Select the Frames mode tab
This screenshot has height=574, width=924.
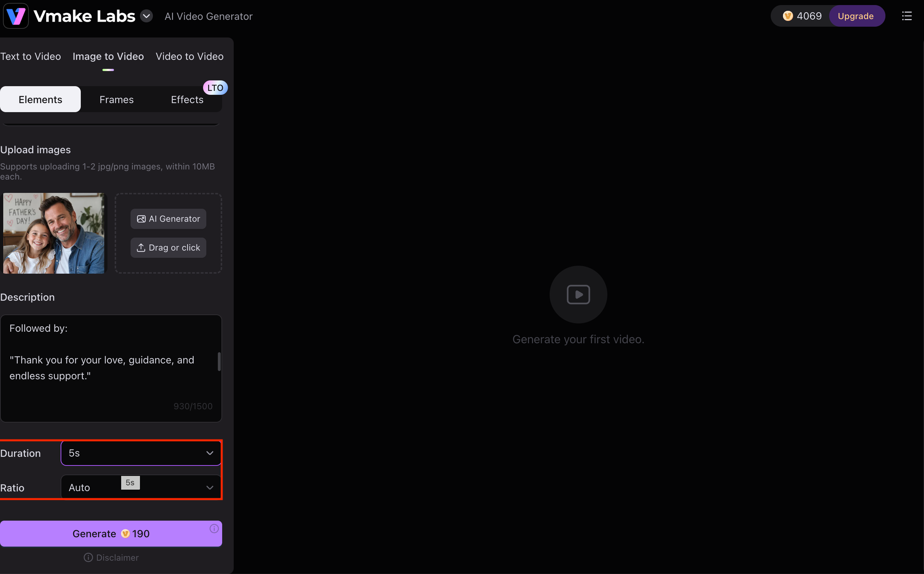(116, 100)
